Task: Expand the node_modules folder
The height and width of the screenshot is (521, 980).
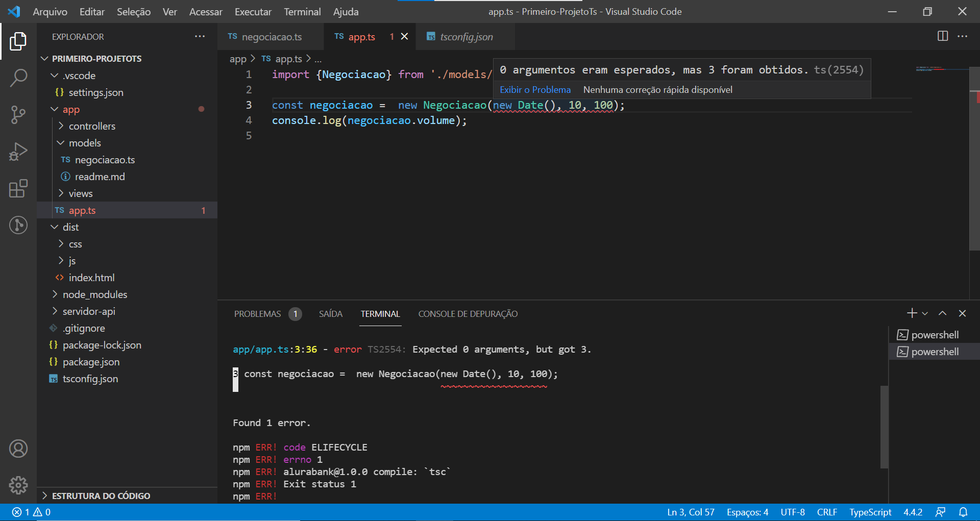Action: (128, 294)
